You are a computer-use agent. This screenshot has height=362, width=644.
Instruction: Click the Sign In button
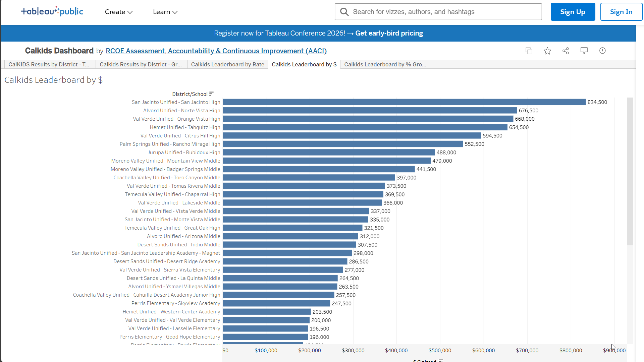point(621,11)
